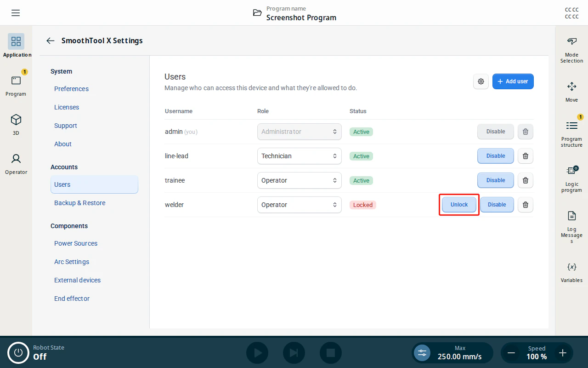This screenshot has width=588, height=368.
Task: Open the line-lead role dropdown
Action: pyautogui.click(x=300, y=156)
